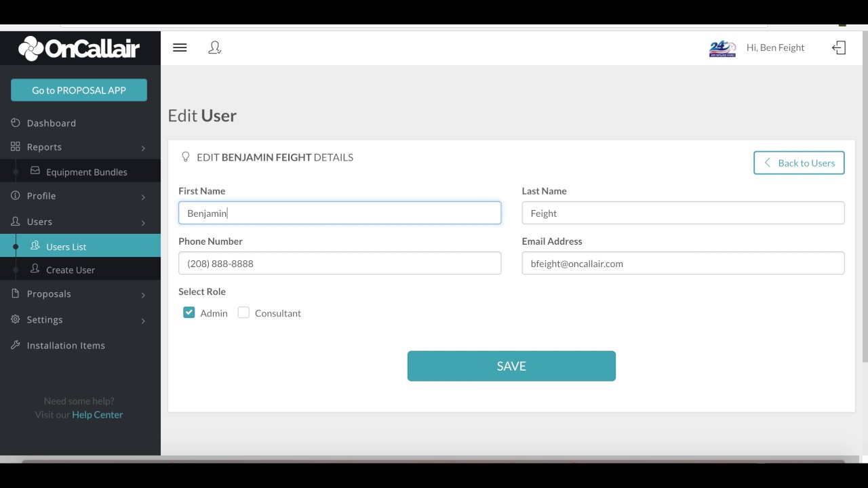Expand the Reports menu chevron
Image resolution: width=868 pixels, height=488 pixels.
(143, 148)
